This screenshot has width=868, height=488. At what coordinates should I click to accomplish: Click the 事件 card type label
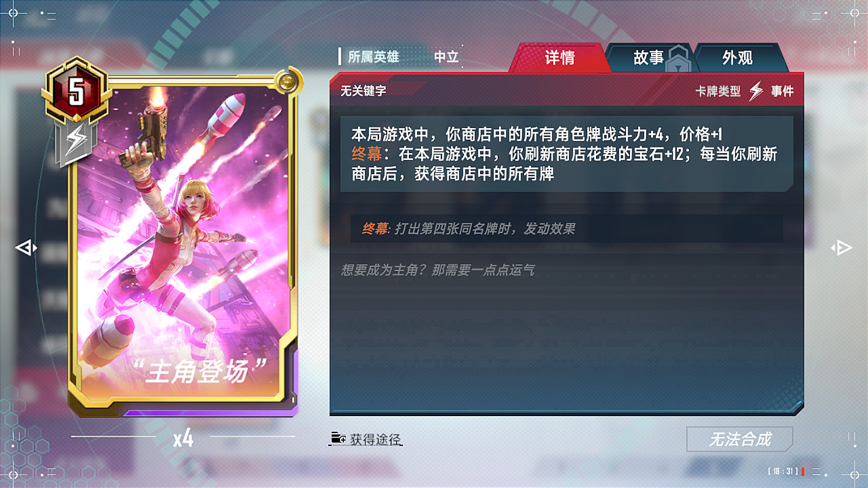coord(782,91)
